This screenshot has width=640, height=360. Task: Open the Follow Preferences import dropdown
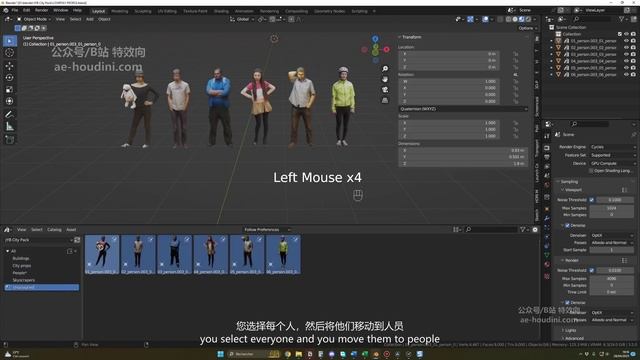267,230
